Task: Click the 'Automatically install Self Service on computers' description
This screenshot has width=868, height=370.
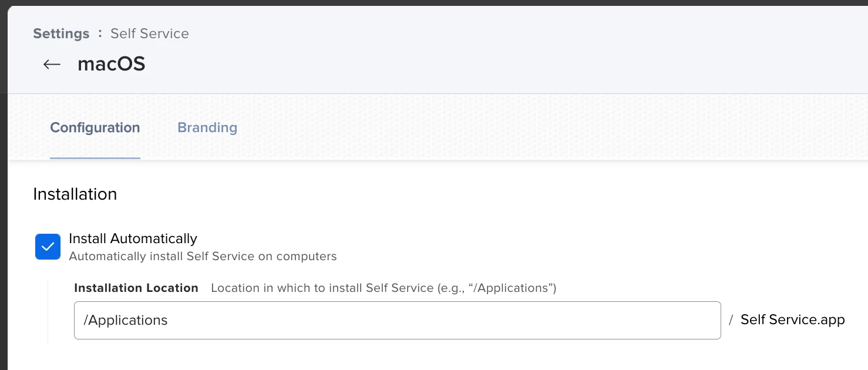Action: [x=203, y=257]
